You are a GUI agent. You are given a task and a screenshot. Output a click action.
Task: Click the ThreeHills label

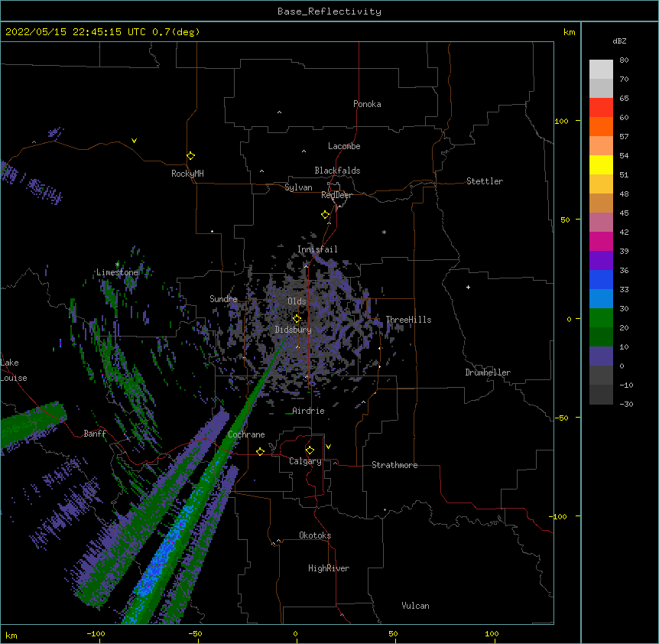click(408, 320)
